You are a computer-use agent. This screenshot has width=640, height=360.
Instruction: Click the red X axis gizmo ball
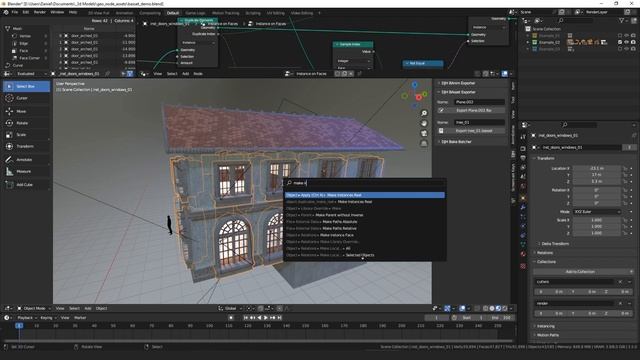pyautogui.click(x=418, y=97)
